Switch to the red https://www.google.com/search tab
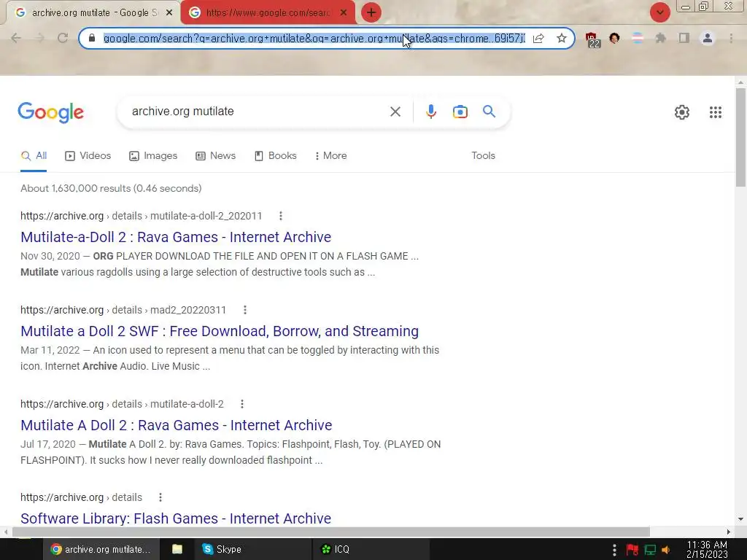The height and width of the screenshot is (560, 747). (267, 13)
